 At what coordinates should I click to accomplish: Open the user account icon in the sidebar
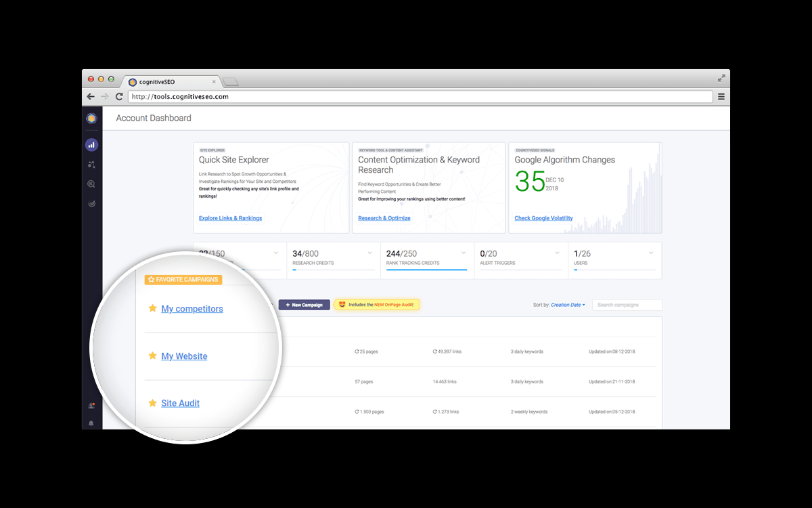coord(91,406)
